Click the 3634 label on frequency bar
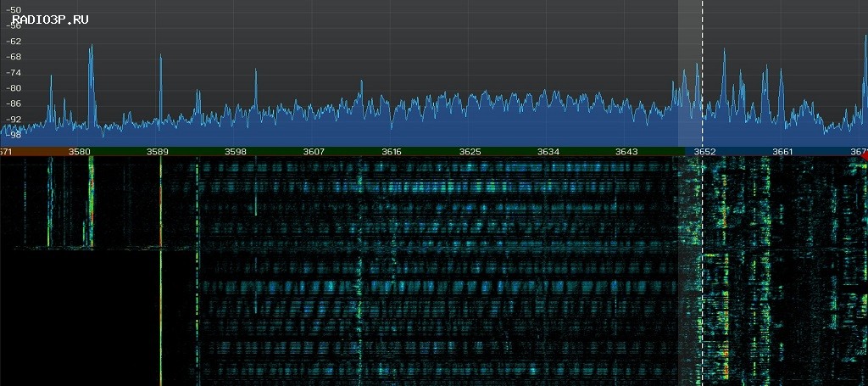 pos(548,152)
